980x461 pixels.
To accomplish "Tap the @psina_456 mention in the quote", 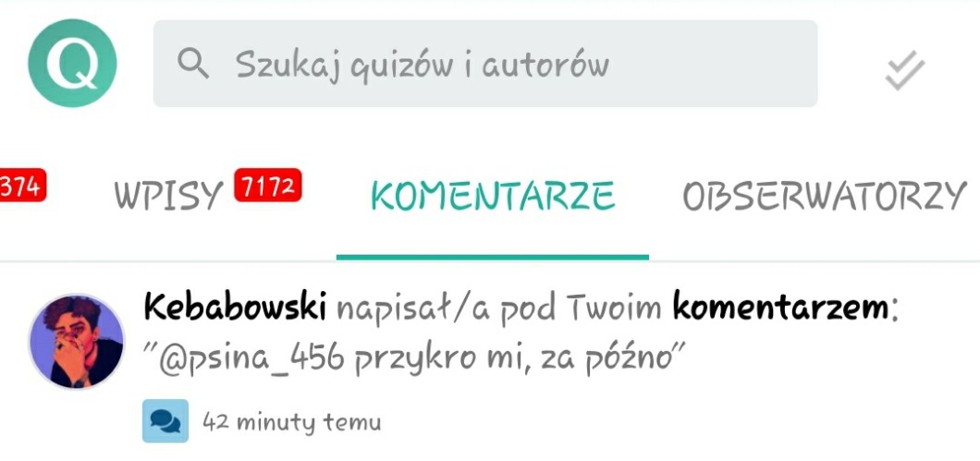I will (x=251, y=362).
